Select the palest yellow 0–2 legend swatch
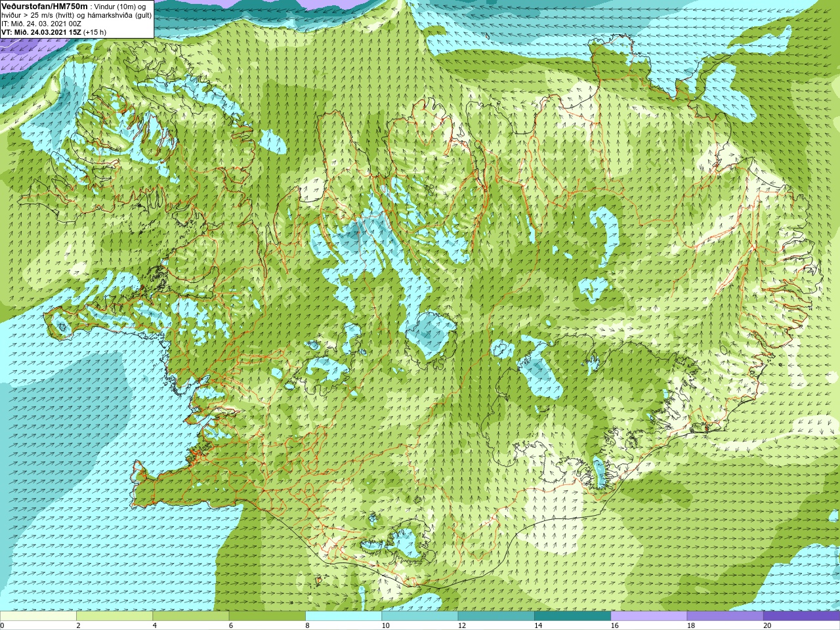Screen dimensions: 840x630 tap(38, 616)
